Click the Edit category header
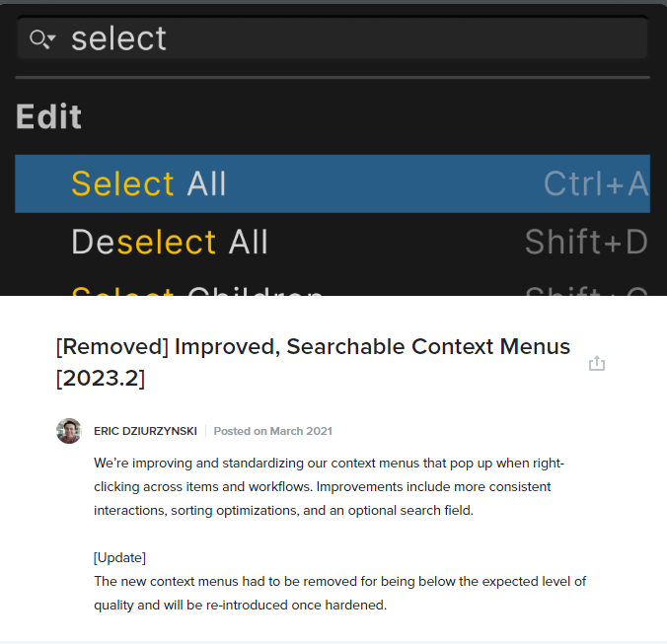 tap(48, 116)
